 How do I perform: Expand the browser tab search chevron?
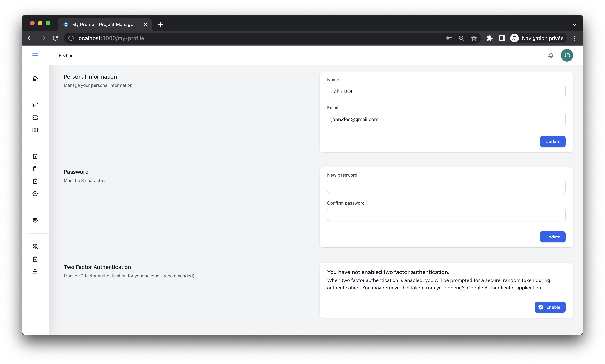(574, 25)
